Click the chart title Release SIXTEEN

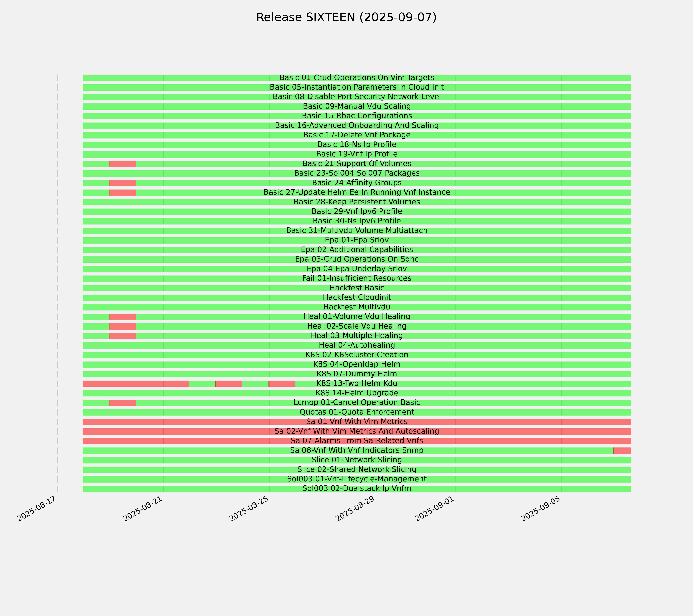346,17
